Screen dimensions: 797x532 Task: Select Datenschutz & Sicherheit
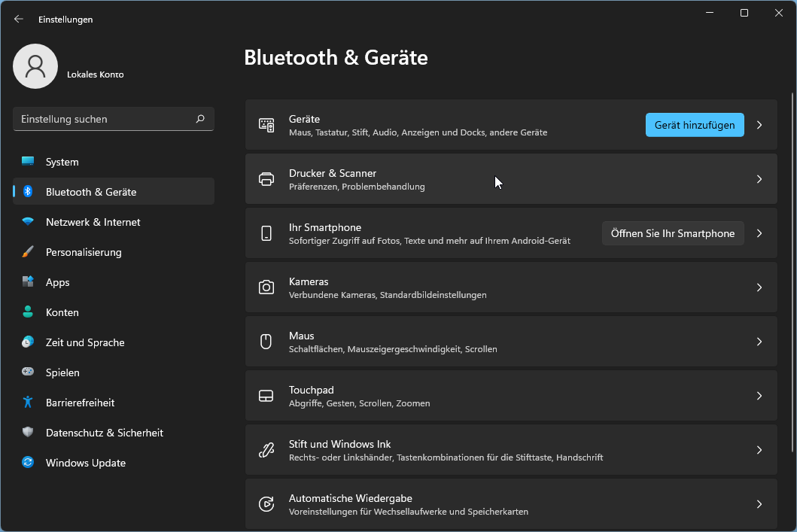tap(104, 433)
